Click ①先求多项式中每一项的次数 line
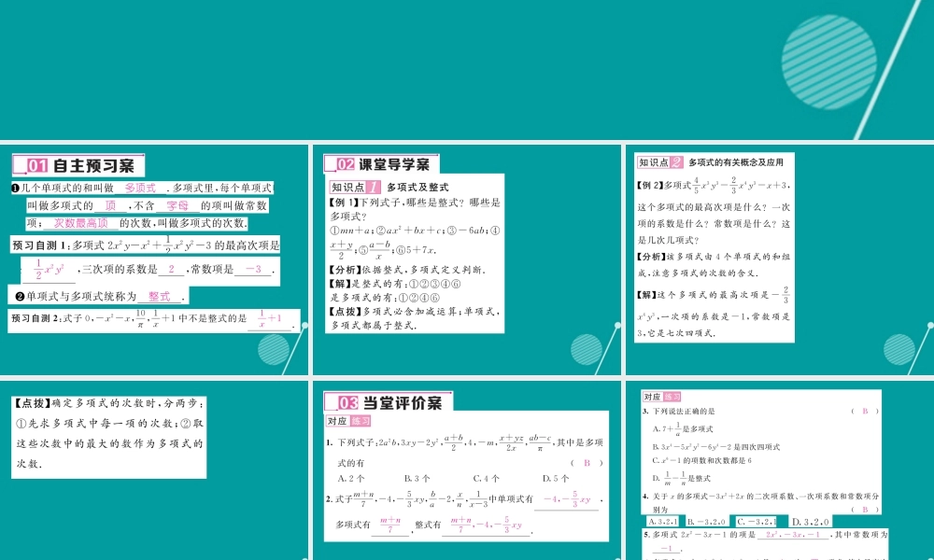This screenshot has width=934, height=560. tap(109, 424)
